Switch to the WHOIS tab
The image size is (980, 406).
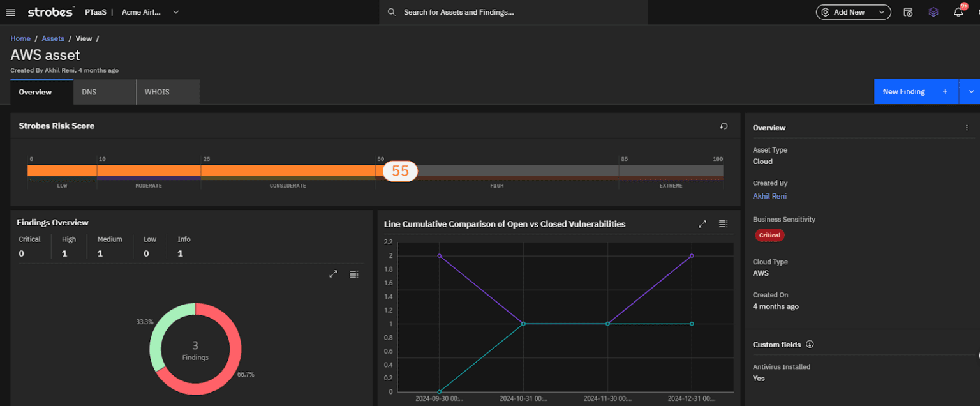tap(156, 91)
